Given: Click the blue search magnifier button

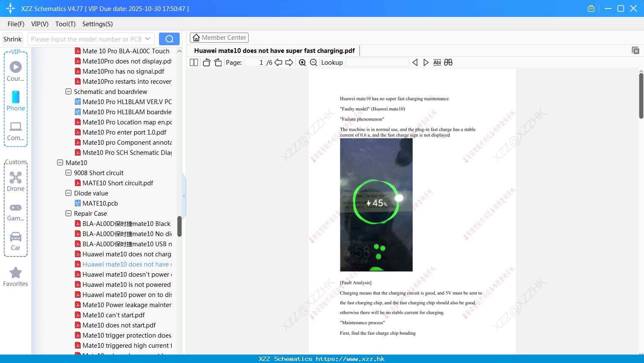Looking at the screenshot, I should (169, 39).
